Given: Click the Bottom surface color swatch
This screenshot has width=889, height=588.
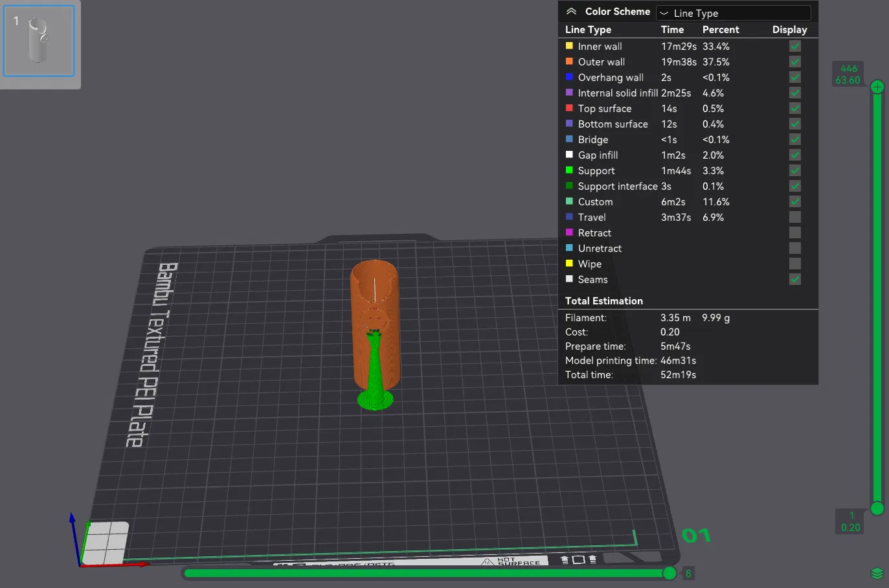Looking at the screenshot, I should (x=569, y=124).
